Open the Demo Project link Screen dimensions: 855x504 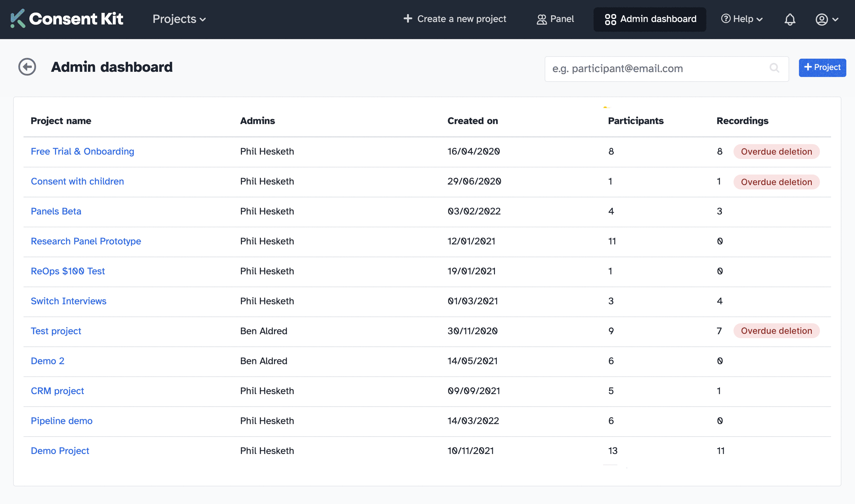pyautogui.click(x=60, y=451)
